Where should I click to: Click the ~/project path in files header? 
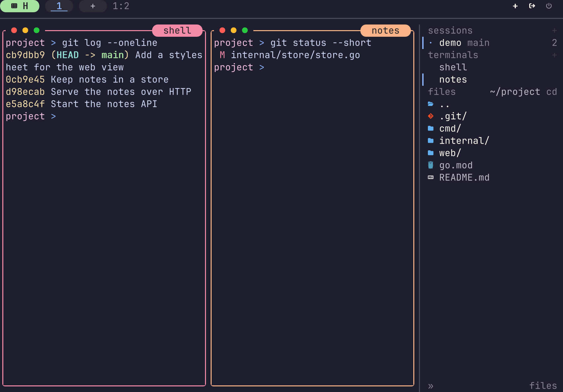(x=515, y=92)
